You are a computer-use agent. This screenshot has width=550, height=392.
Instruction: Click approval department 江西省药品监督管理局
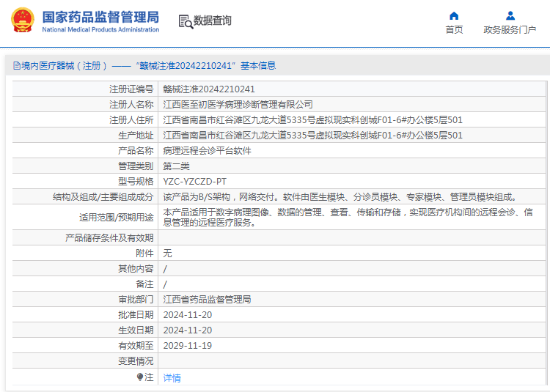(207, 299)
